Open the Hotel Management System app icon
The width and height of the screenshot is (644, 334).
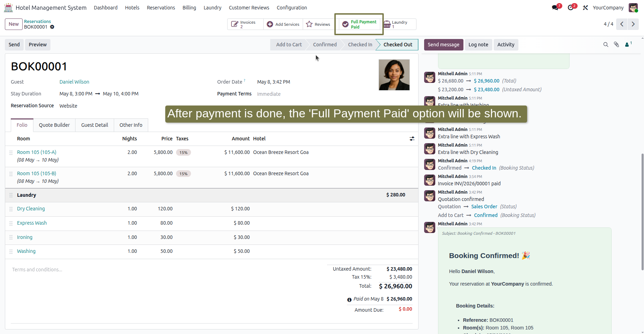(8, 7)
